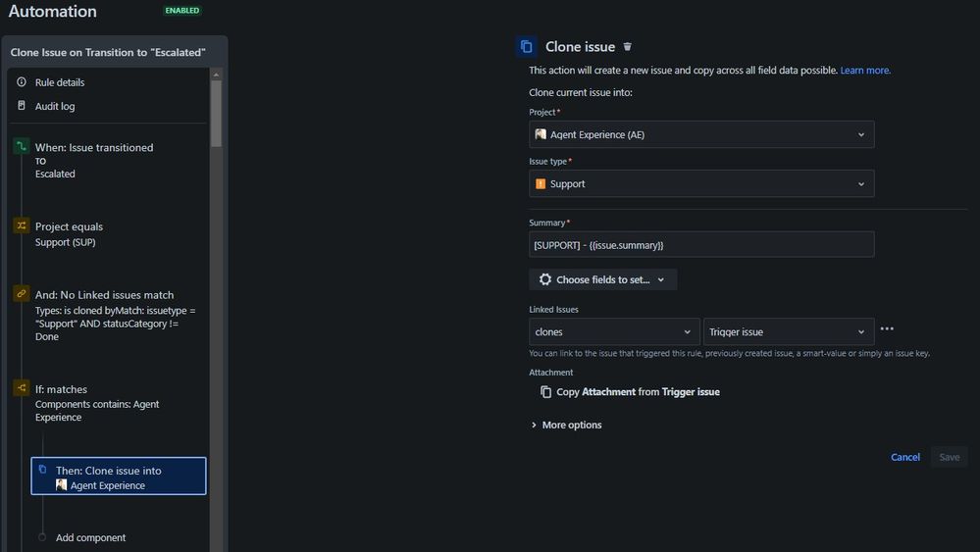Select Then: Clone issue into step
The width and height of the screenshot is (980, 552).
tap(118, 476)
